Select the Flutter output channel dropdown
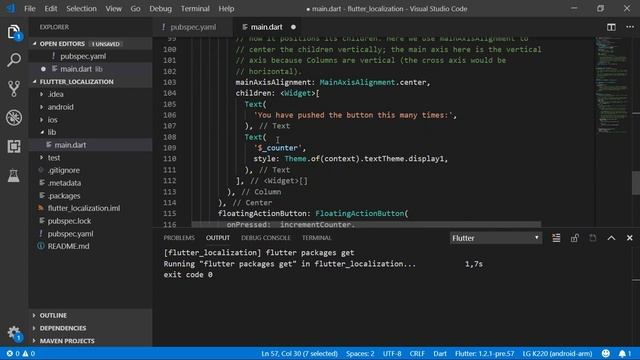Screen dimensions: 640x360 click(x=496, y=238)
